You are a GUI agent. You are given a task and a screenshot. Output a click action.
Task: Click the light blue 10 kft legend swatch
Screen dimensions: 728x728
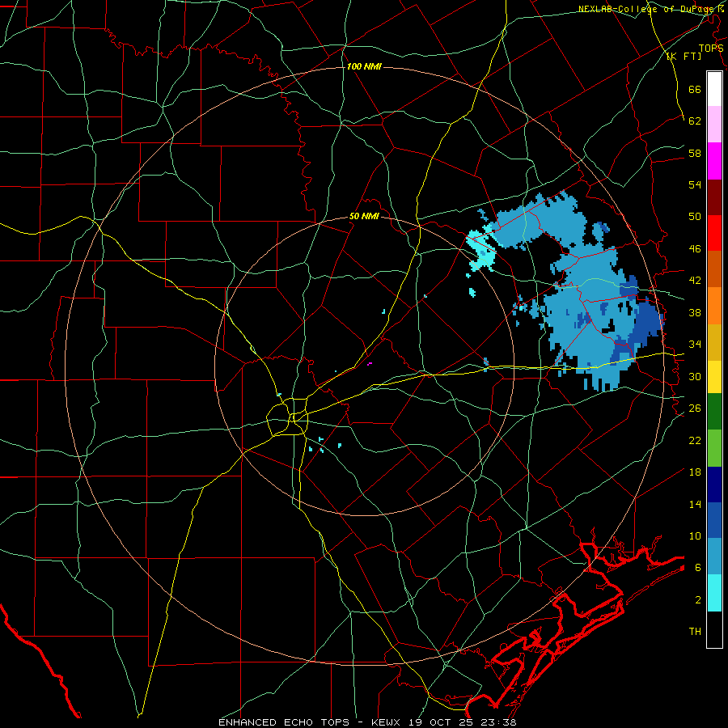pos(714,557)
